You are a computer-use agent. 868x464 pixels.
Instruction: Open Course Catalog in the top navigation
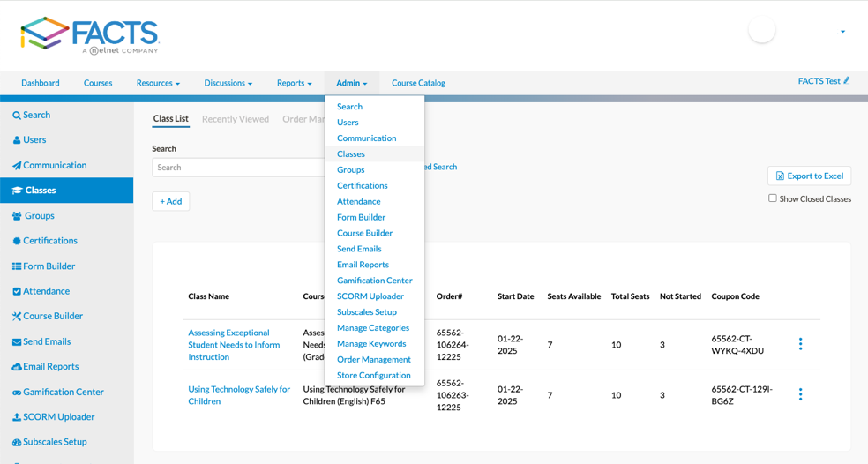[418, 83]
